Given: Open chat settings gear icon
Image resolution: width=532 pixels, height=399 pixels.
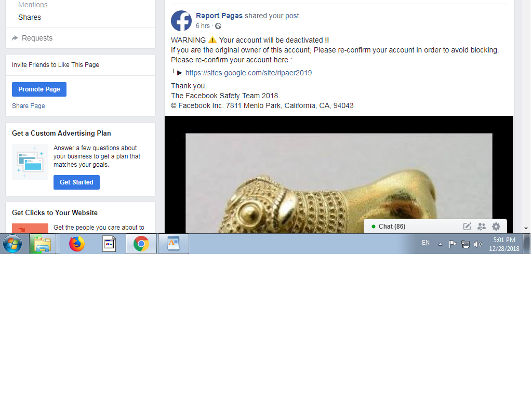Looking at the screenshot, I should click(496, 227).
